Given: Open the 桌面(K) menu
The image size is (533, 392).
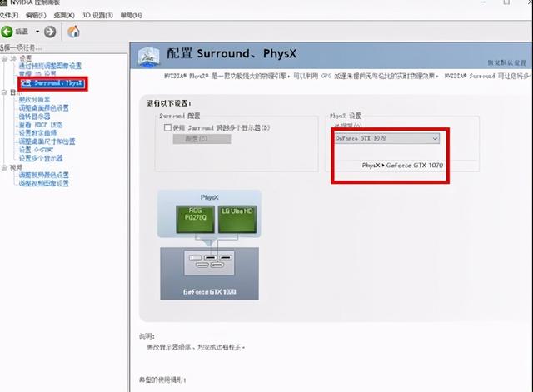Looking at the screenshot, I should tap(64, 15).
